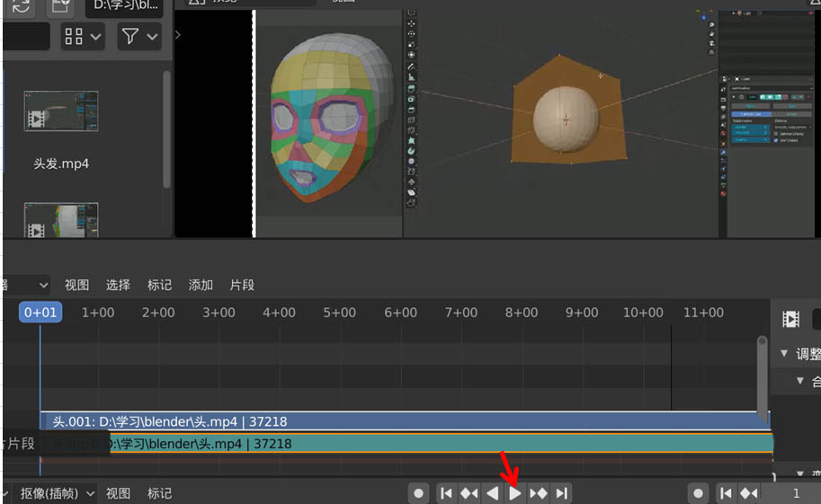Screen dimensions: 821x504
Task: Open the file display mode dropdown
Action: pyautogui.click(x=83, y=37)
